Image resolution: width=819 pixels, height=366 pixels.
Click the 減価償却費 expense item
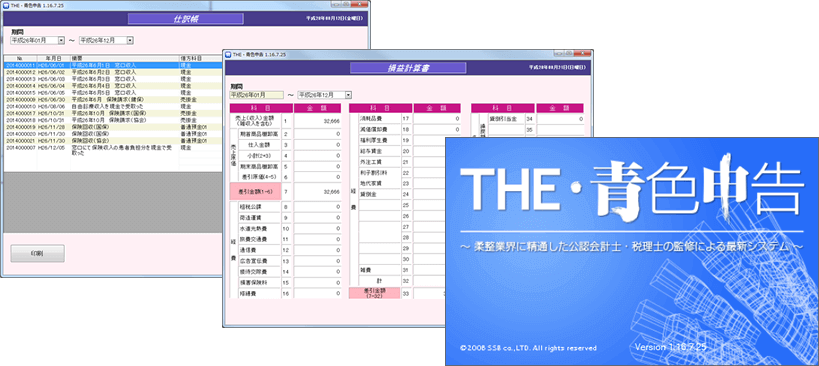(379, 129)
